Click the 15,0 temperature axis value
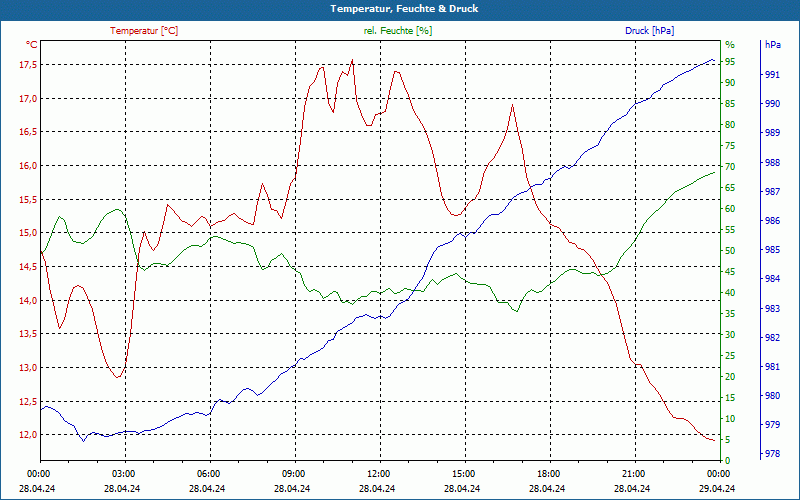 point(28,233)
